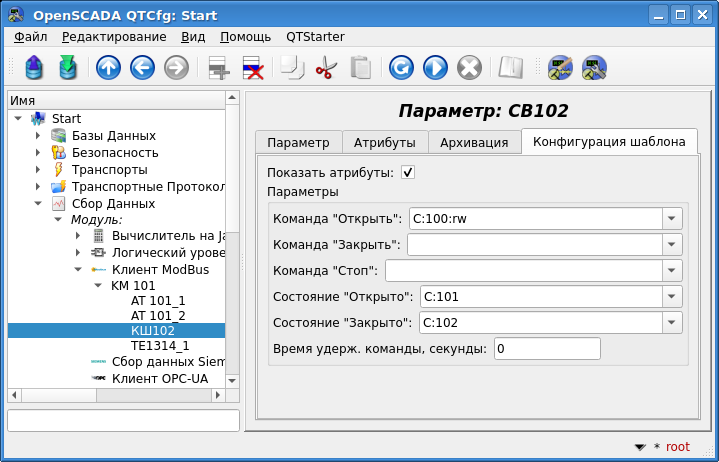Open the 'Команда "Открыть"' dropdown

[671, 219]
